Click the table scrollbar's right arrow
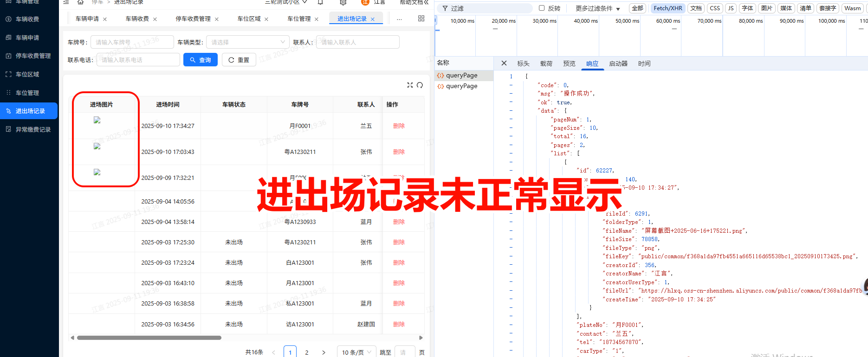The height and width of the screenshot is (357, 868). 421,338
